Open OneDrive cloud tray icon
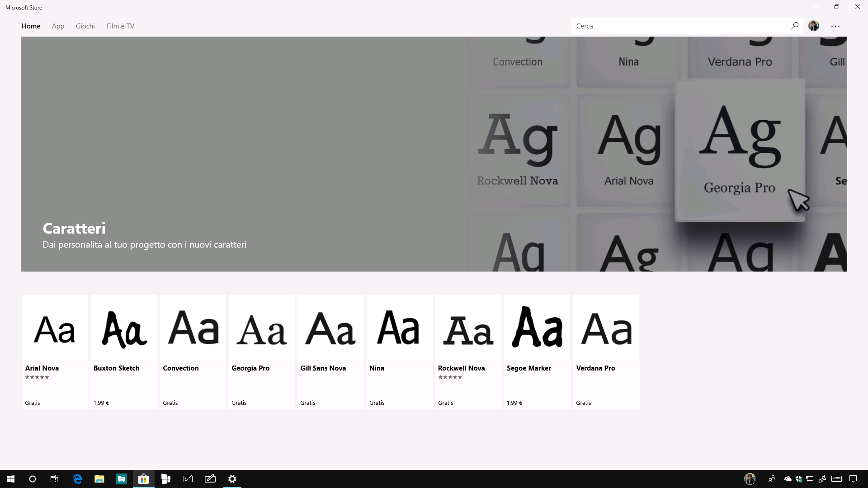This screenshot has height=488, width=868. 788,479
